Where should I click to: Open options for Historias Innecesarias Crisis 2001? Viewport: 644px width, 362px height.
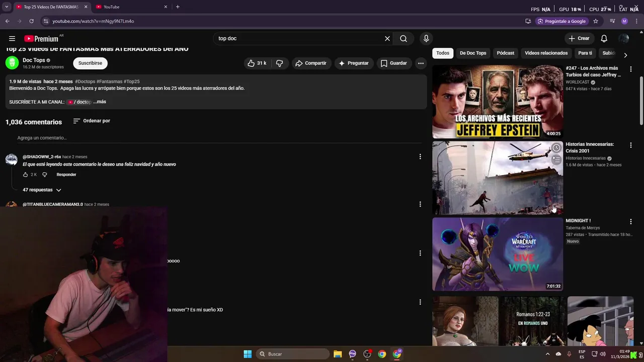[x=631, y=145]
